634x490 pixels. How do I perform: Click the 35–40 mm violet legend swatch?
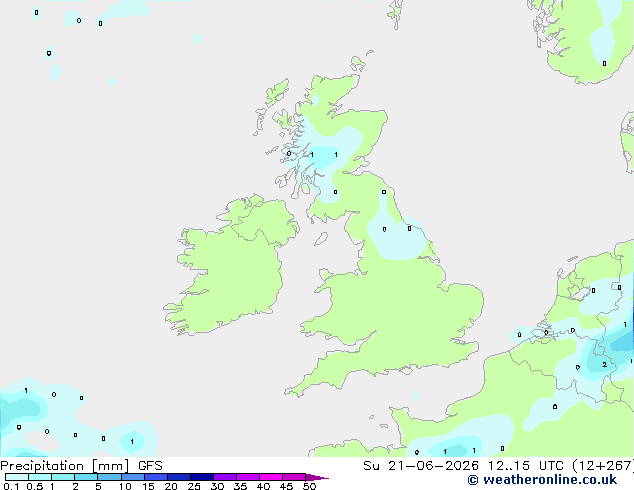point(248,477)
